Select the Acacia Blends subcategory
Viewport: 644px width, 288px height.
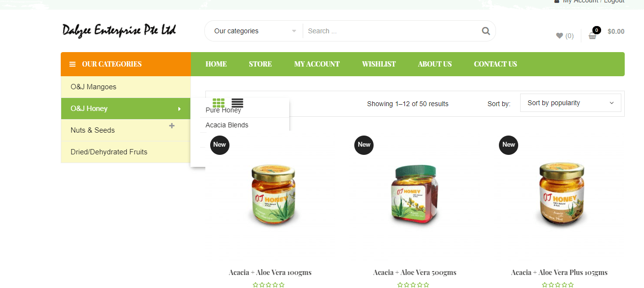[227, 125]
